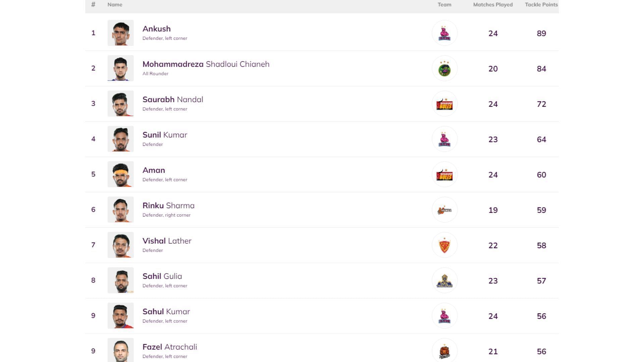Click the team logo beside Mohammadreza Shadloui Chianeh

[x=444, y=69]
